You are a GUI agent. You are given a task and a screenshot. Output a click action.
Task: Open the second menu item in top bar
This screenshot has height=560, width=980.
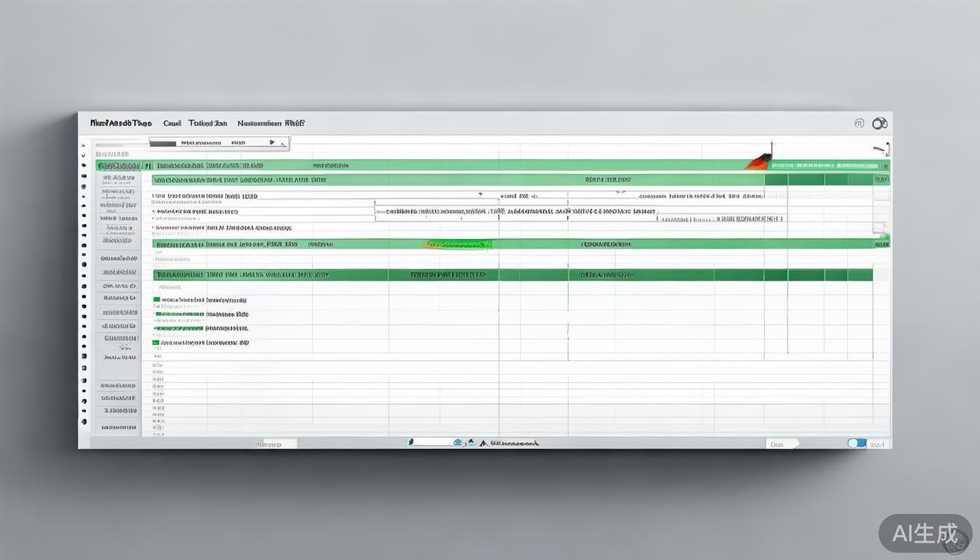click(x=172, y=124)
